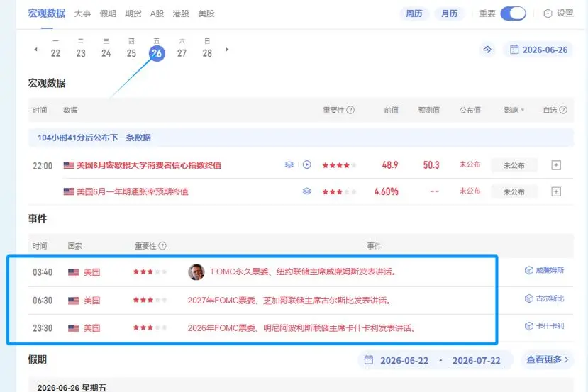588x392 pixels.
Task: Switch to the 大事 tab
Action: (82, 14)
